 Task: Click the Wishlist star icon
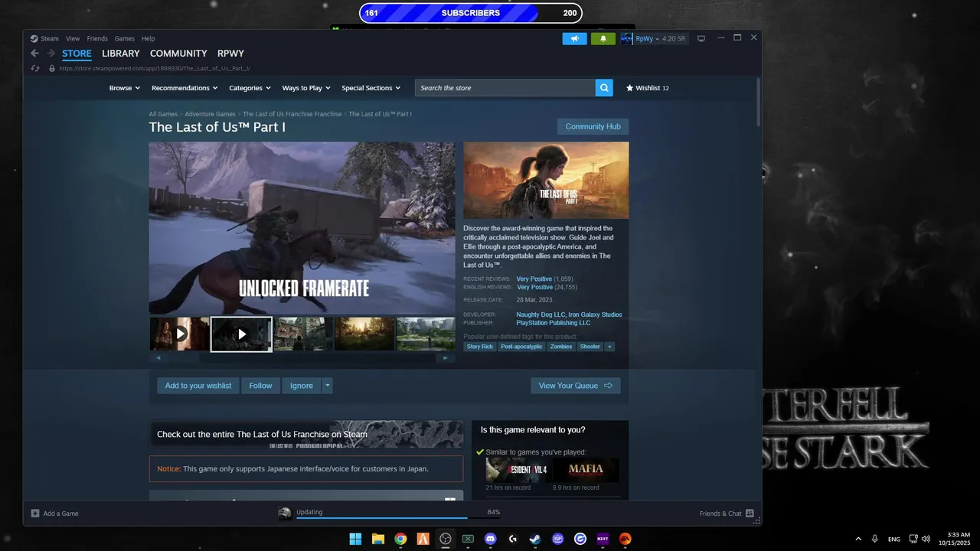pyautogui.click(x=629, y=88)
